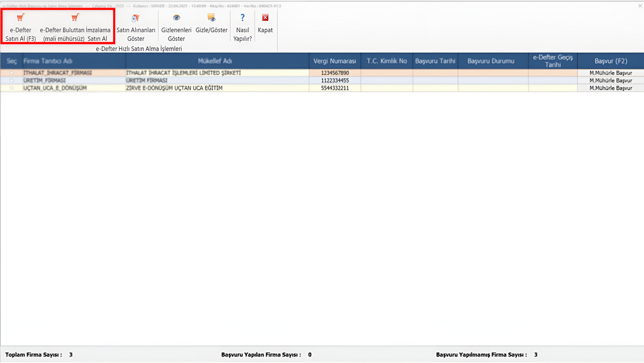Click the Kapat toolbar button
644x363 pixels.
(265, 23)
